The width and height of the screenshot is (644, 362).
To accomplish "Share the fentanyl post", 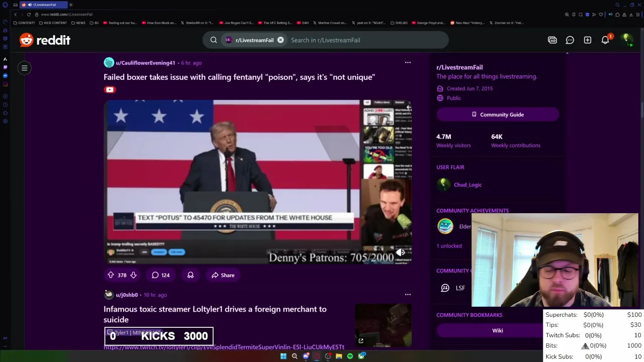I will (223, 275).
